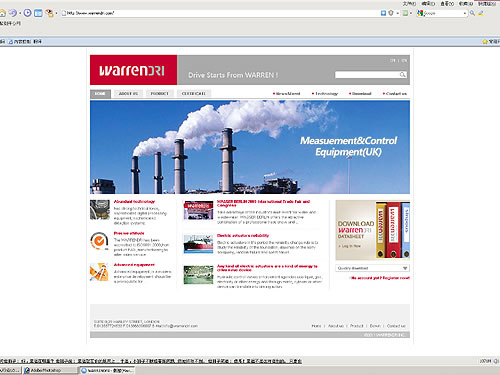Open the PRODUCT navigation tab
This screenshot has width=500, height=375.
pos(160,94)
